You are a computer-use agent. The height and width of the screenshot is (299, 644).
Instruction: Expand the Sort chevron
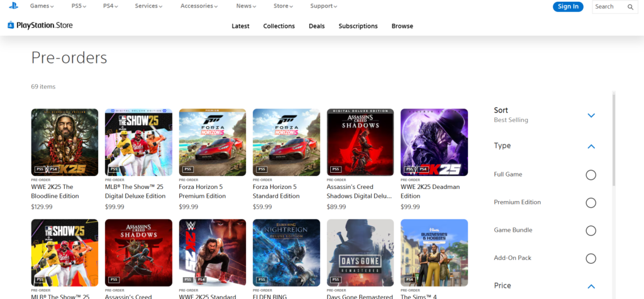tap(591, 115)
